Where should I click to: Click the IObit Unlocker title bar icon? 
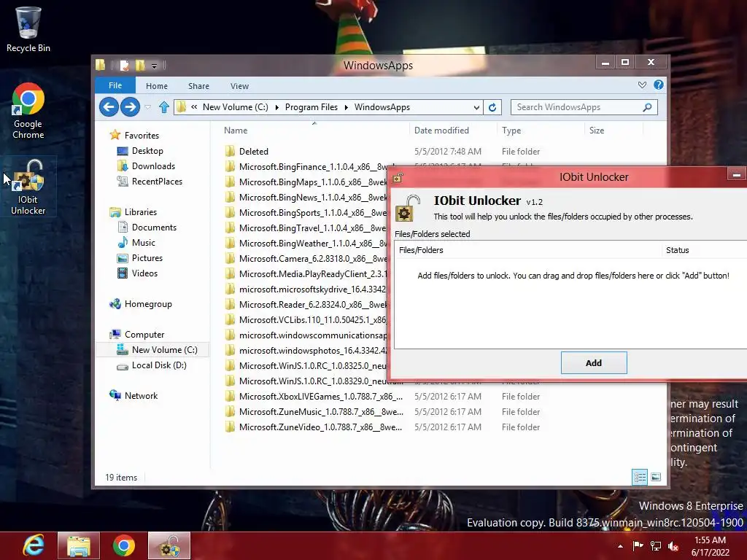click(x=398, y=178)
